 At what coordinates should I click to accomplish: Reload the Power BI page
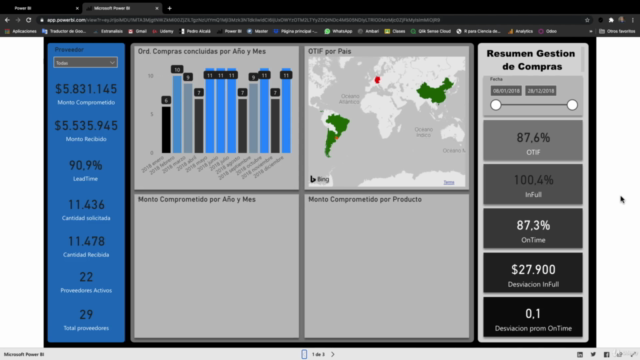click(29, 20)
